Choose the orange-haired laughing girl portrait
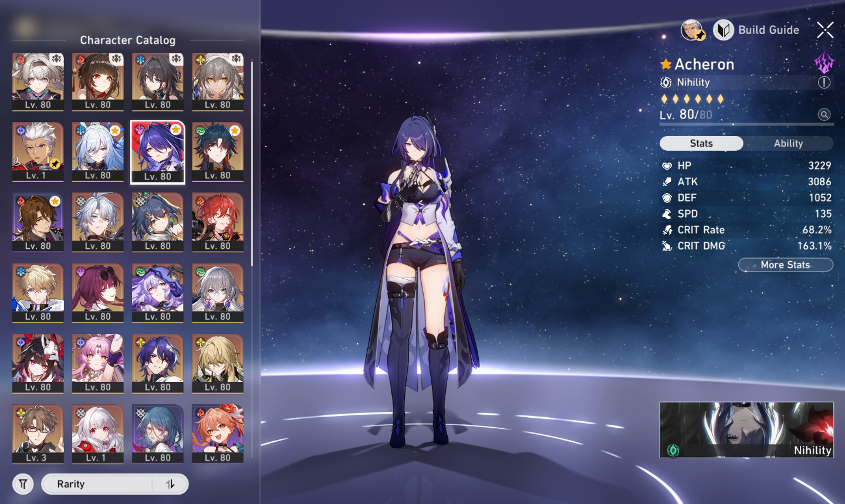This screenshot has width=845, height=504. tap(218, 434)
